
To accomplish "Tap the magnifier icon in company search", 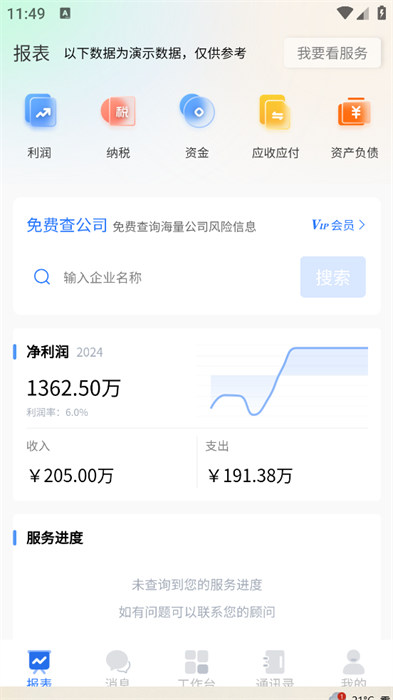I will point(42,277).
